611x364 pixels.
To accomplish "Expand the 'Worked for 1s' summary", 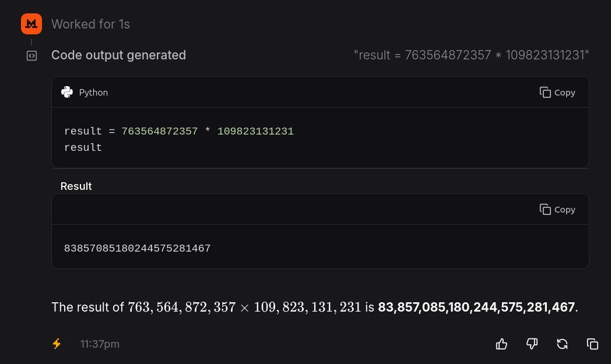I will coord(90,24).
